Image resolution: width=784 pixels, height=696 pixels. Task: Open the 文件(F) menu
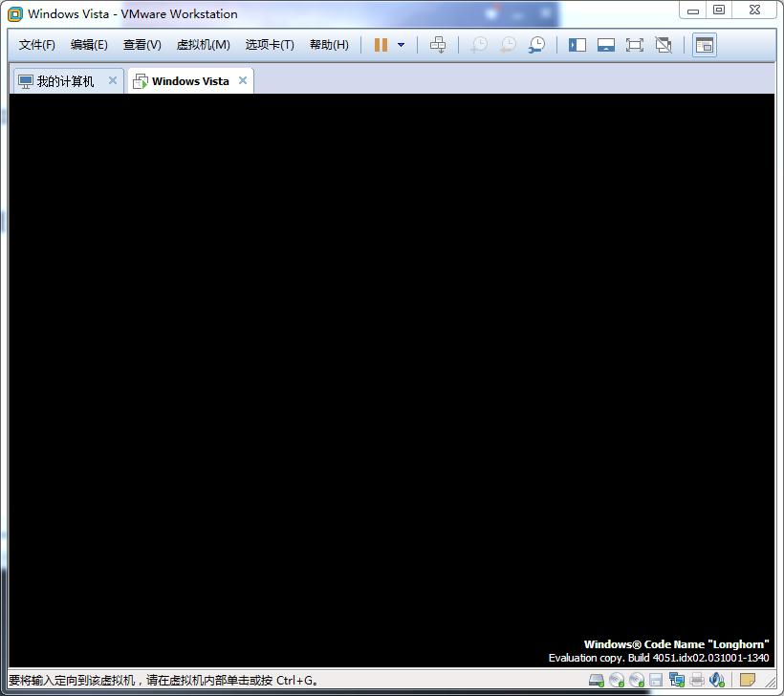[37, 45]
